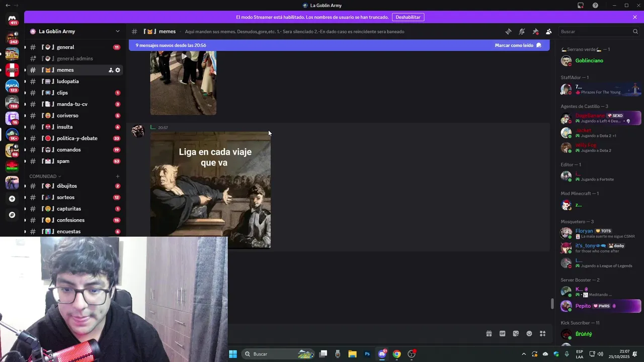644x362 pixels.
Task: Select the ludopatia channel
Action: coord(74,81)
